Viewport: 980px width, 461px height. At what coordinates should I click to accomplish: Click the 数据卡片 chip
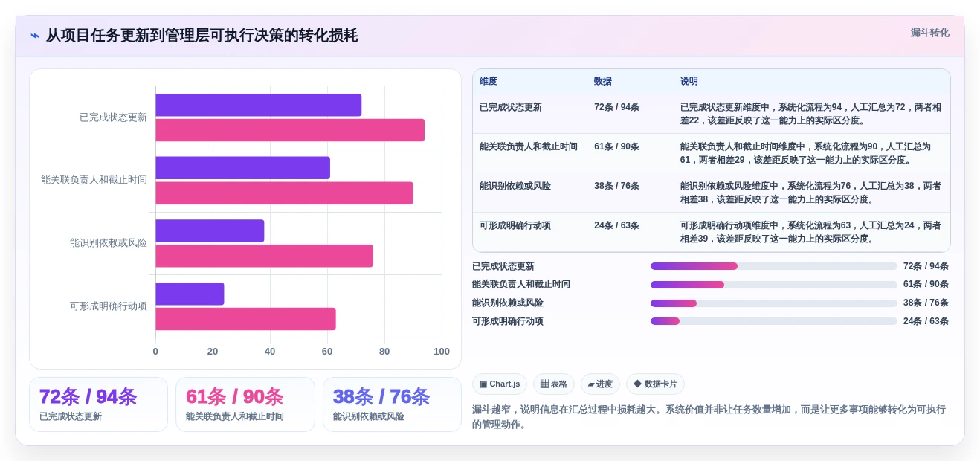pos(655,384)
